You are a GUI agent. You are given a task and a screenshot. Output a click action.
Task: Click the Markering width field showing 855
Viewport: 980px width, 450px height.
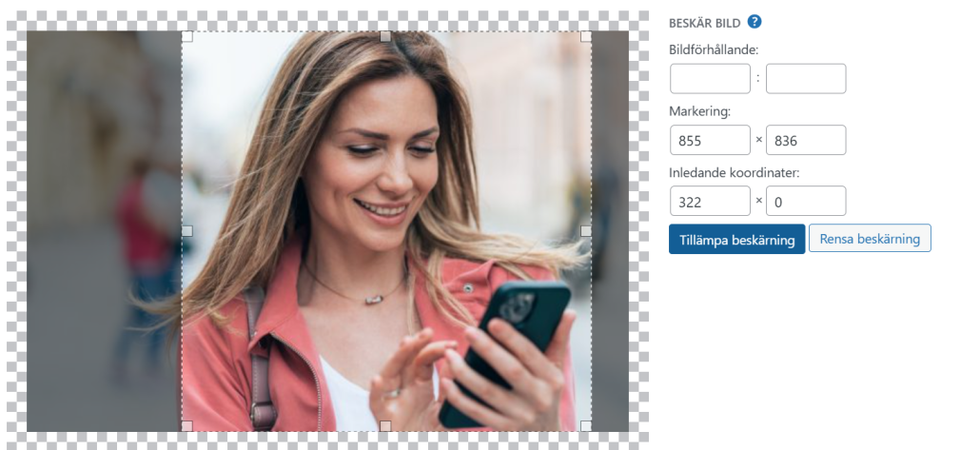pos(710,140)
